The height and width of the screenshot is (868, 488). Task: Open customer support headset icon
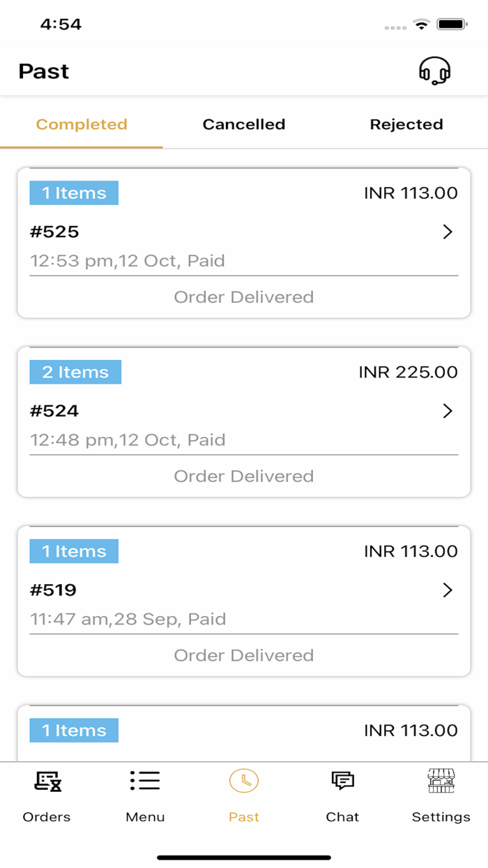pyautogui.click(x=434, y=71)
